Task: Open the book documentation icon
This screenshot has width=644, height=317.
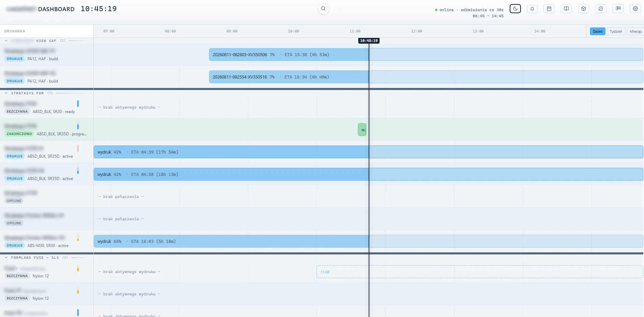Action: point(567,9)
